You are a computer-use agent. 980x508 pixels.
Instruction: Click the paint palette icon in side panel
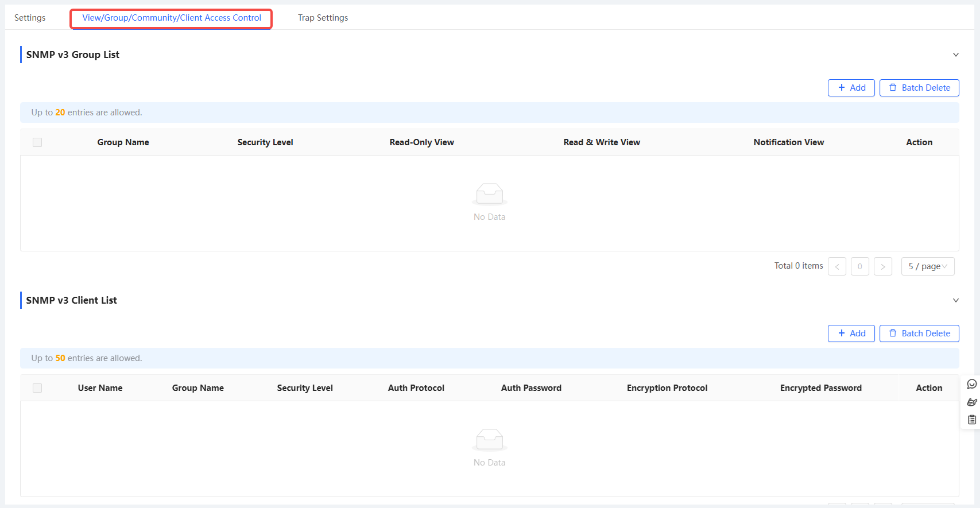click(x=971, y=402)
